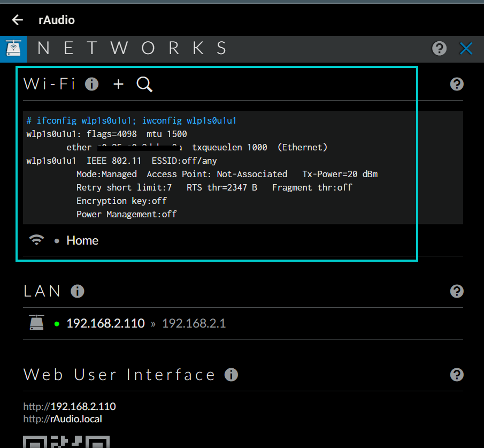The image size is (484, 448).
Task: Click the Wi-Fi section heading
Action: pyautogui.click(x=49, y=84)
